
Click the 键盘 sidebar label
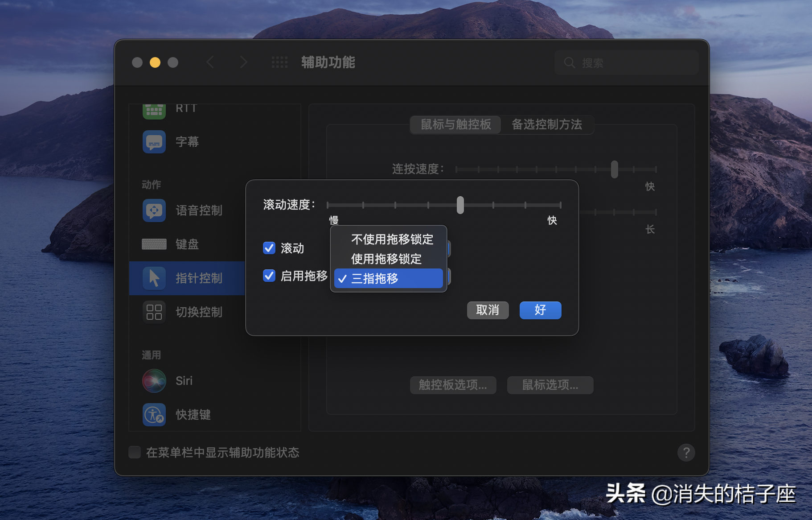[187, 244]
